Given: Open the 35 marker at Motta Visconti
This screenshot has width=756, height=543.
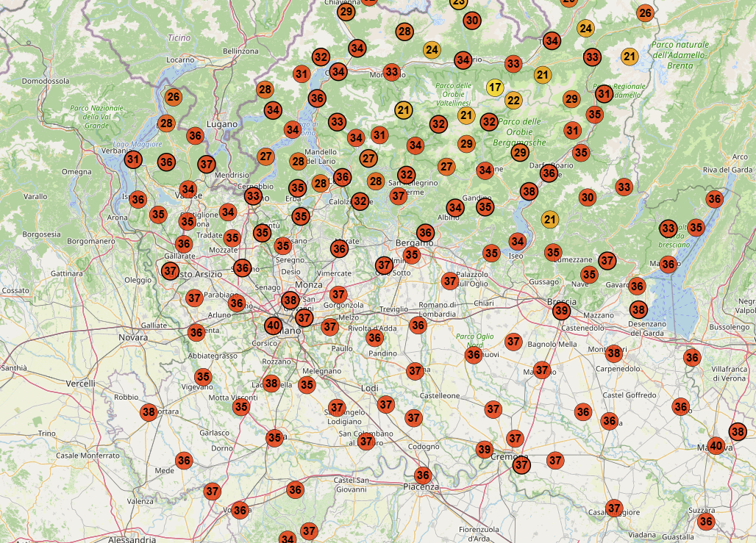Looking at the screenshot, I should [x=241, y=407].
